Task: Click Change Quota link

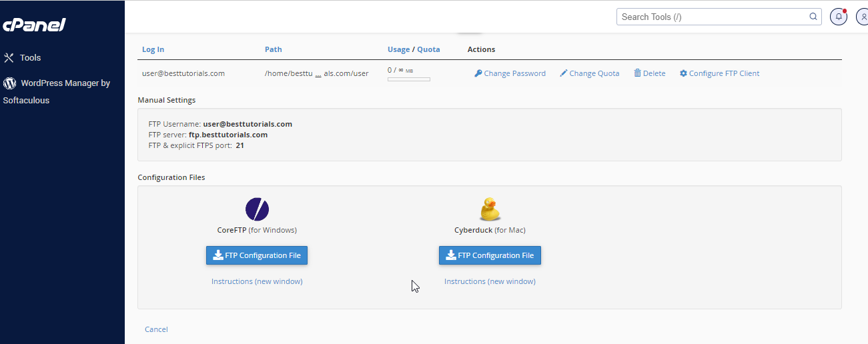Action: [594, 73]
